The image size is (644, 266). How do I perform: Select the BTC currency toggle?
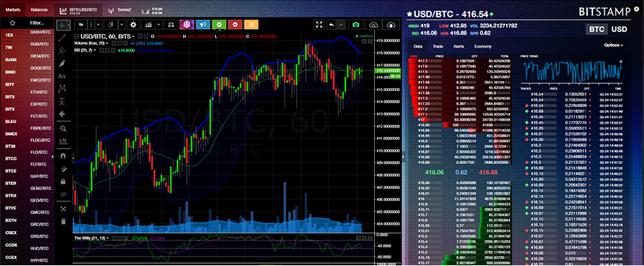tap(597, 30)
